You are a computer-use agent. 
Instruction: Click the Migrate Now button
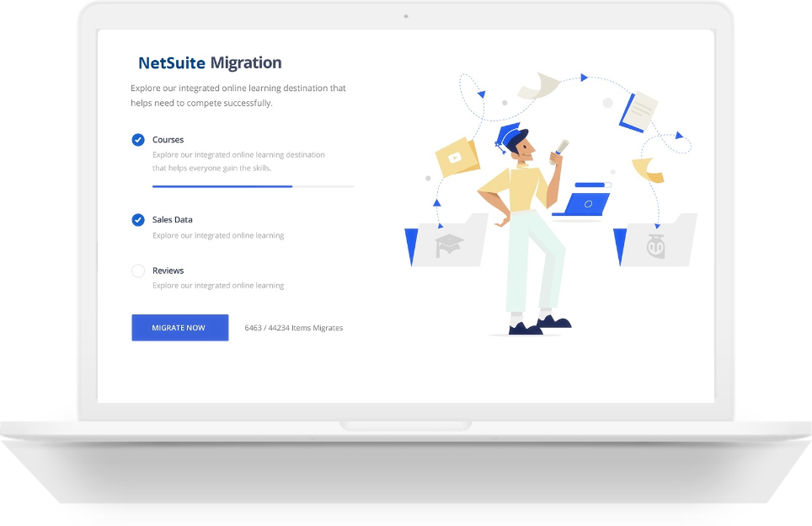(x=179, y=328)
